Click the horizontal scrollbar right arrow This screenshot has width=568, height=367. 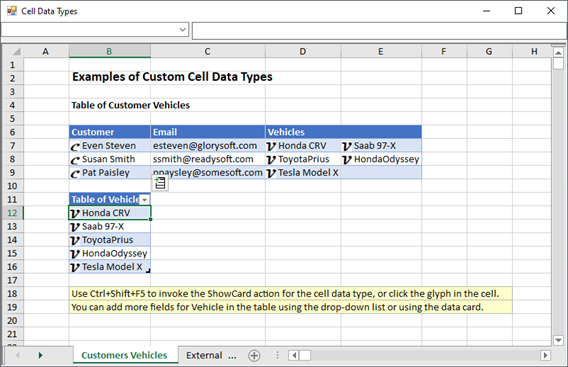click(x=545, y=355)
